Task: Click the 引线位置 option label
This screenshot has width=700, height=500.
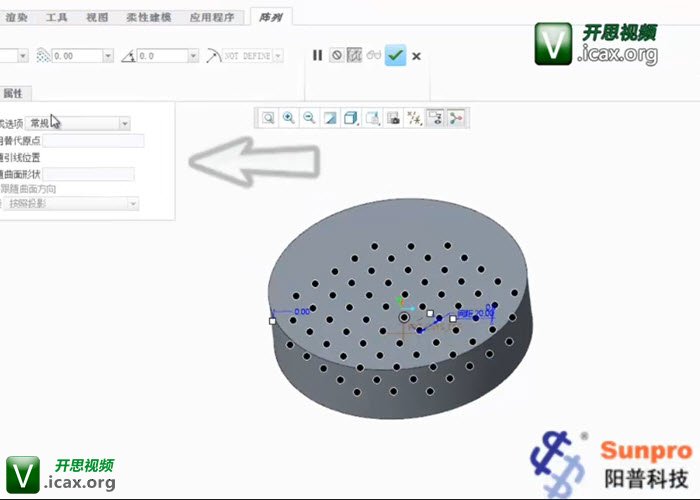Action: [x=21, y=158]
